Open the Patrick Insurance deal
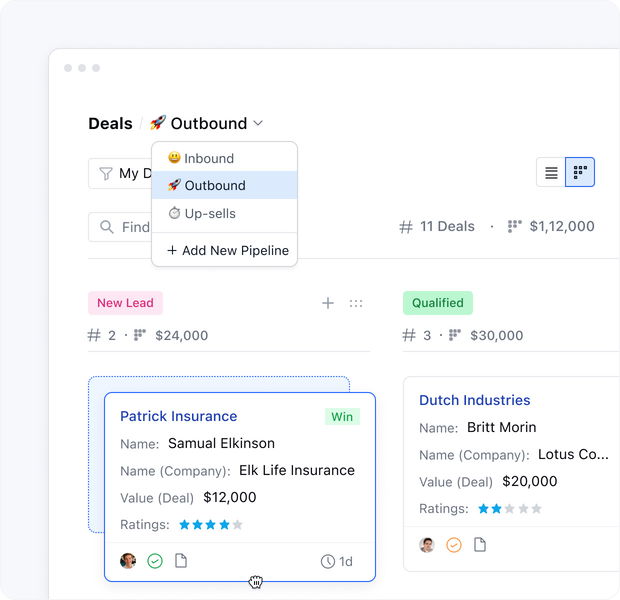Screen dimensions: 620x600 pos(178,416)
